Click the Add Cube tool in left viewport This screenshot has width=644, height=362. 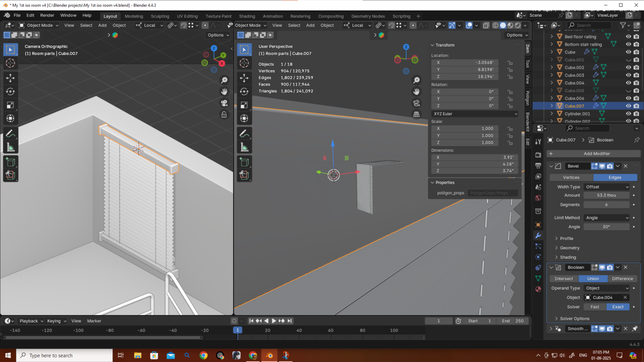[10, 162]
